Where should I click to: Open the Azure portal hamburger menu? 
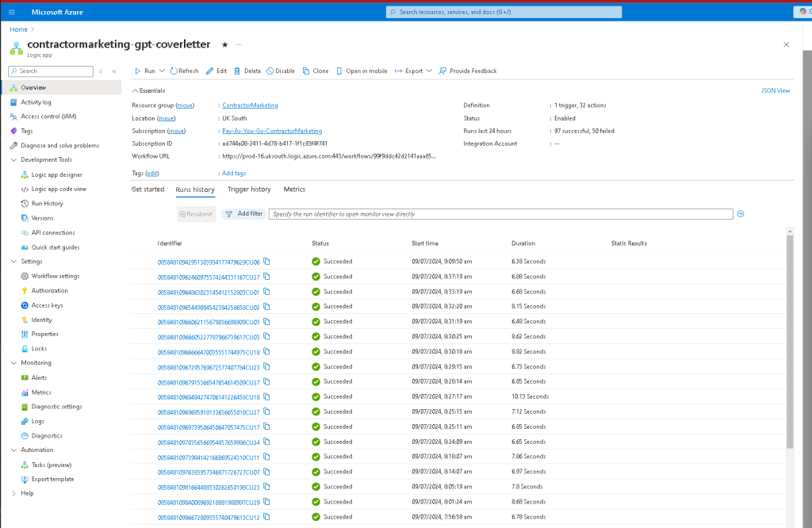click(x=11, y=12)
